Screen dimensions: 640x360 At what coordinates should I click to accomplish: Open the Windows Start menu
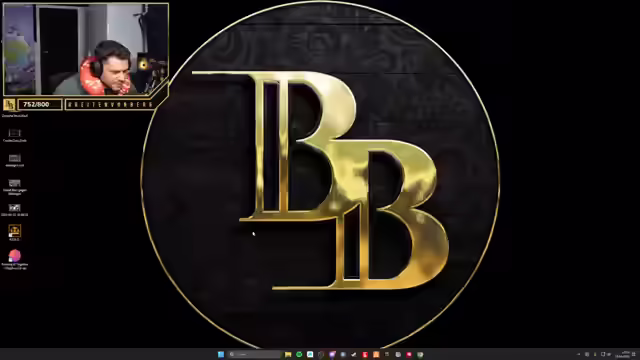221,354
